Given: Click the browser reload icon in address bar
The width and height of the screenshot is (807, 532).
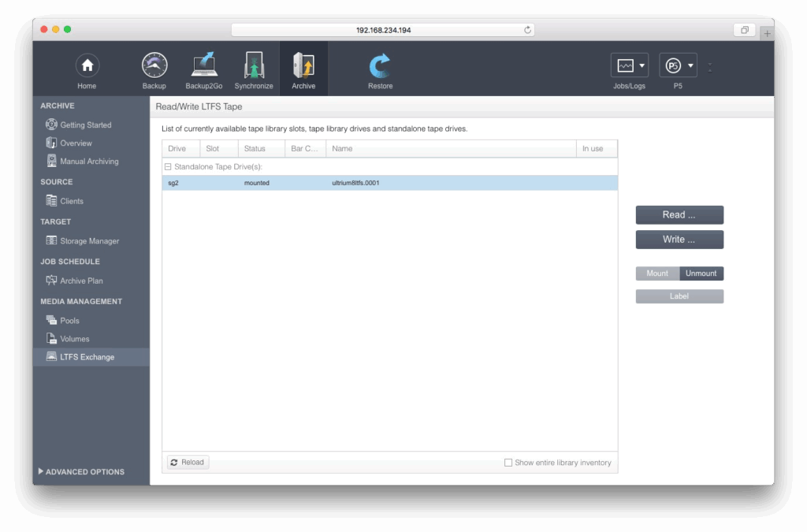Looking at the screenshot, I should (527, 30).
